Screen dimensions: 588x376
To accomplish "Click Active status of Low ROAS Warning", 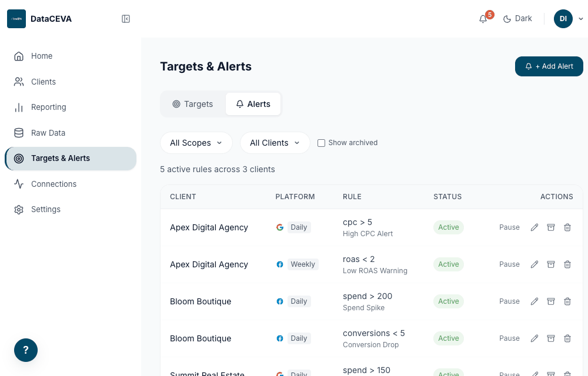I will [449, 264].
